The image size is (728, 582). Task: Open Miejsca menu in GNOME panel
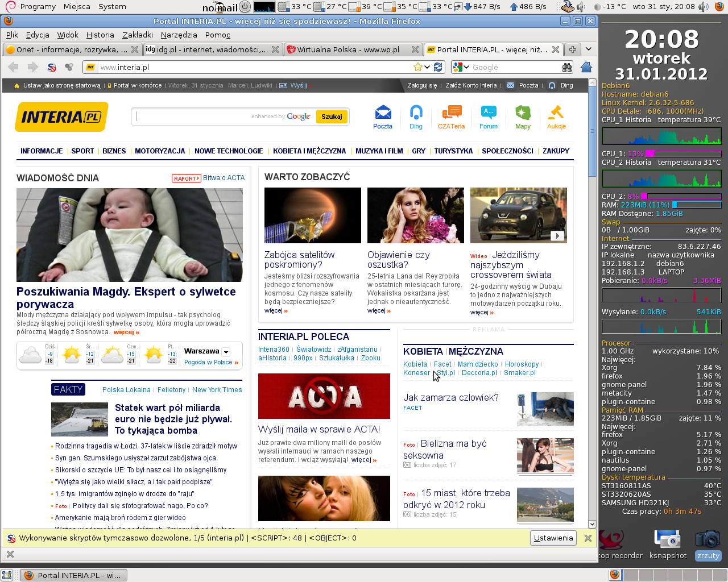click(77, 7)
